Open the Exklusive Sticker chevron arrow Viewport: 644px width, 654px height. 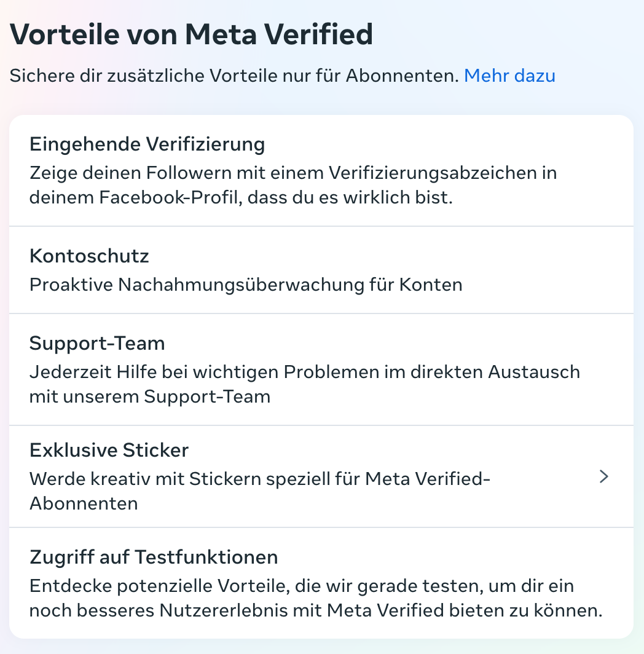(x=604, y=476)
